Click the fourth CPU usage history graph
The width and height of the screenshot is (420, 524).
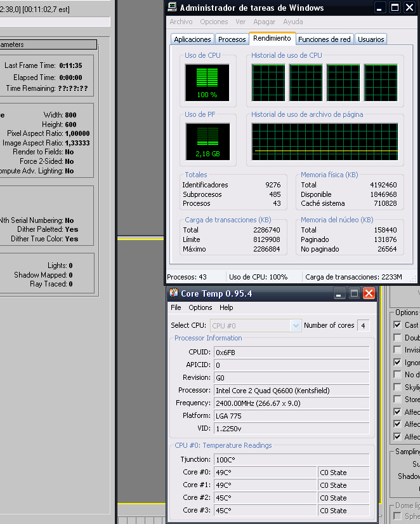tap(381, 83)
